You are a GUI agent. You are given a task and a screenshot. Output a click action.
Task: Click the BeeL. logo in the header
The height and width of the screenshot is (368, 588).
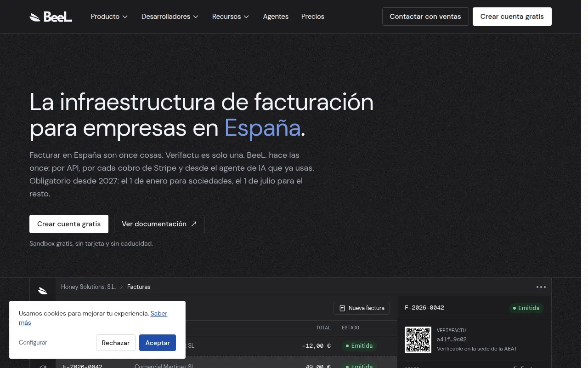point(51,17)
